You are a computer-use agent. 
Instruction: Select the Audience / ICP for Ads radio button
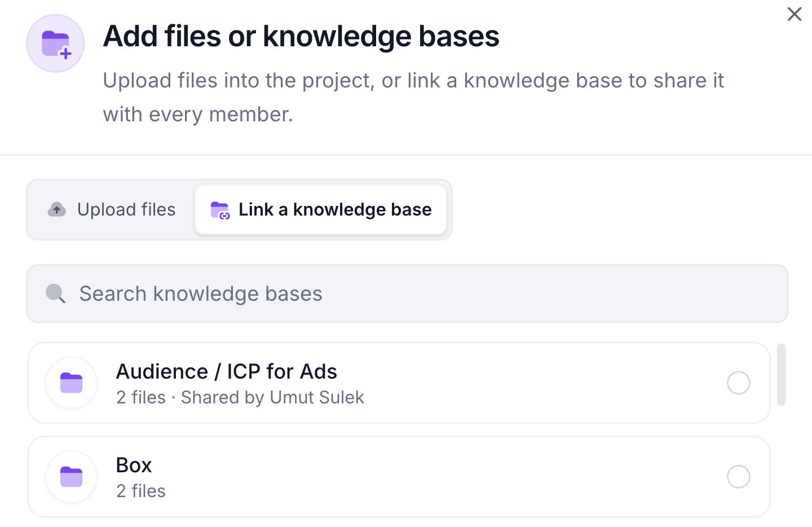(738, 383)
